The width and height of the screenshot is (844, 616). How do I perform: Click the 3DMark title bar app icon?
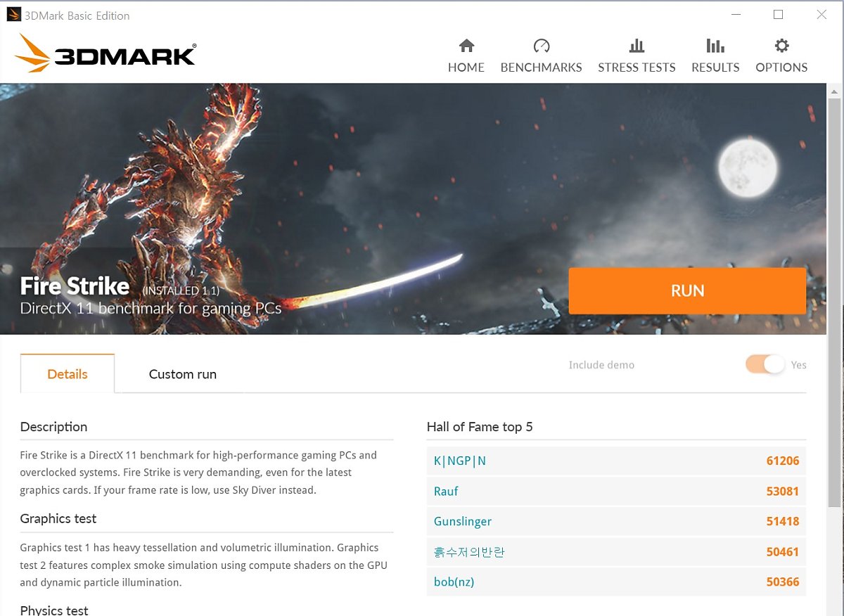(13, 15)
